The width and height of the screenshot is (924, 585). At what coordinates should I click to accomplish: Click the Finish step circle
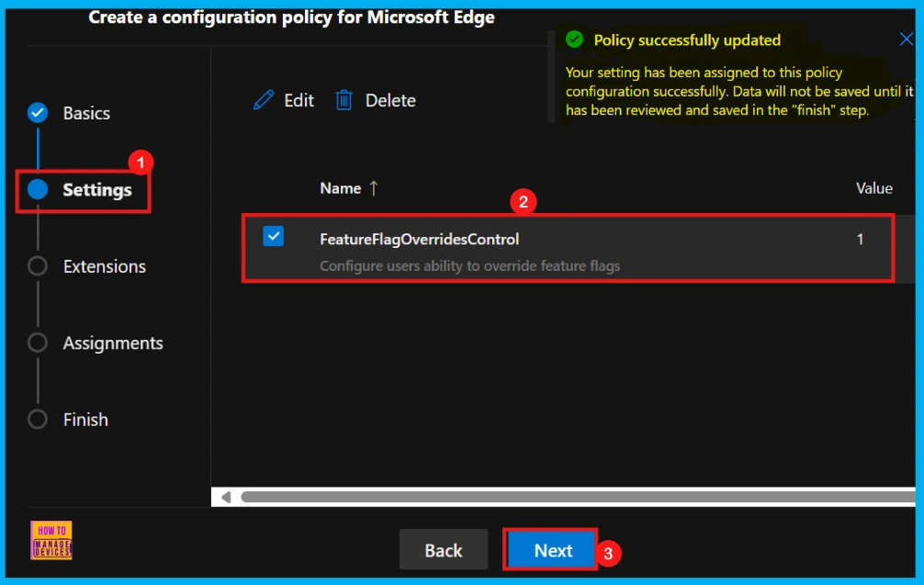tap(38, 419)
